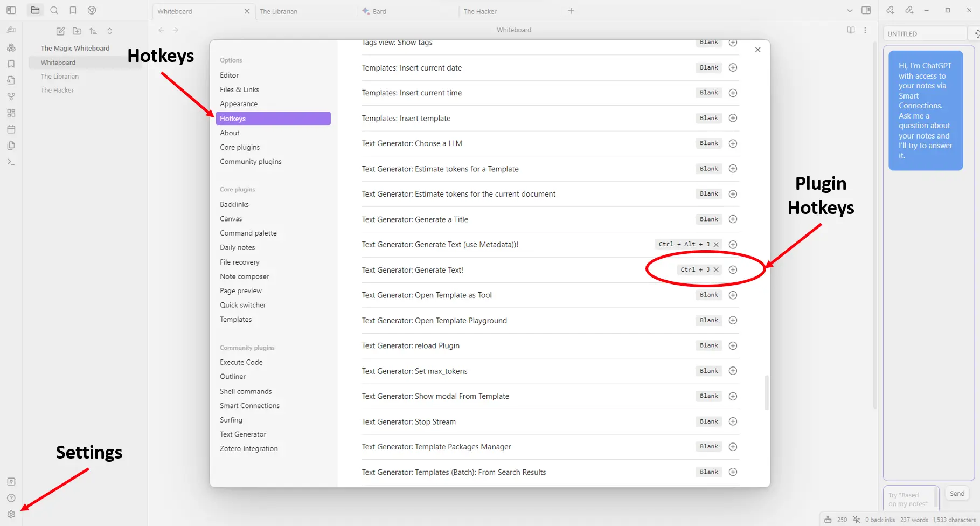Viewport: 980px width, 526px height.
Task: Toggle the right sidebar panel icon
Action: pyautogui.click(x=866, y=10)
